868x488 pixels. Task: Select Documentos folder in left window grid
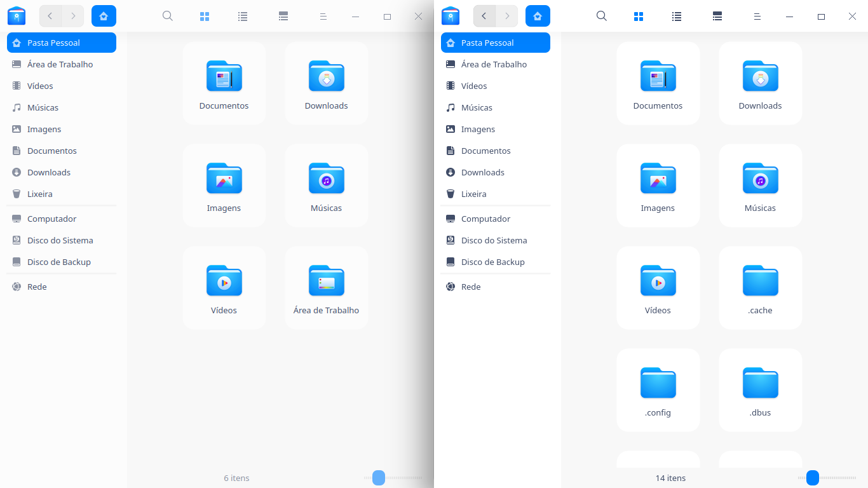224,83
